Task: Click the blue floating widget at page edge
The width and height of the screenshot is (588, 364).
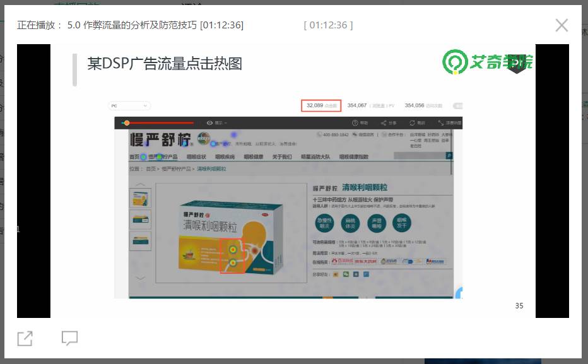Action: 459,293
